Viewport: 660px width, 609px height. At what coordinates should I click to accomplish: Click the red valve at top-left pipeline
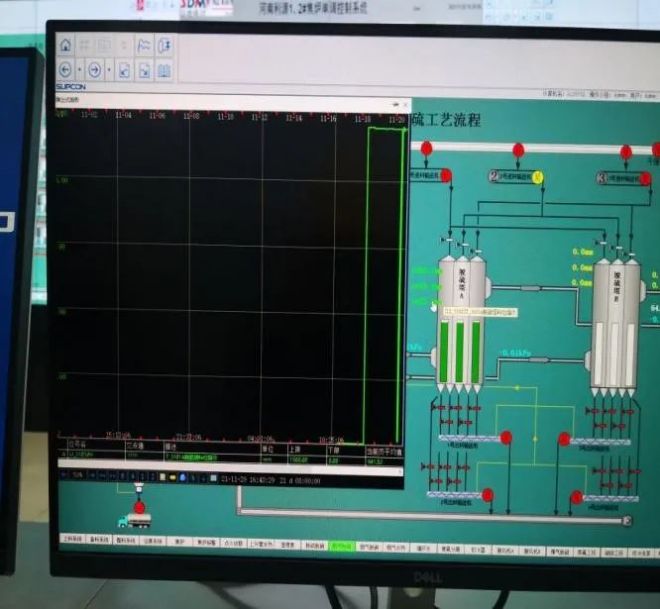(x=426, y=149)
